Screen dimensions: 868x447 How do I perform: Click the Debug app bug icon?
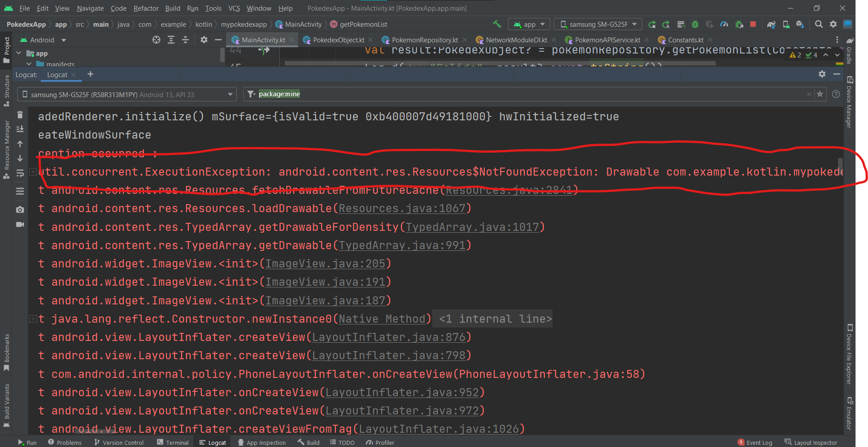[x=695, y=24]
